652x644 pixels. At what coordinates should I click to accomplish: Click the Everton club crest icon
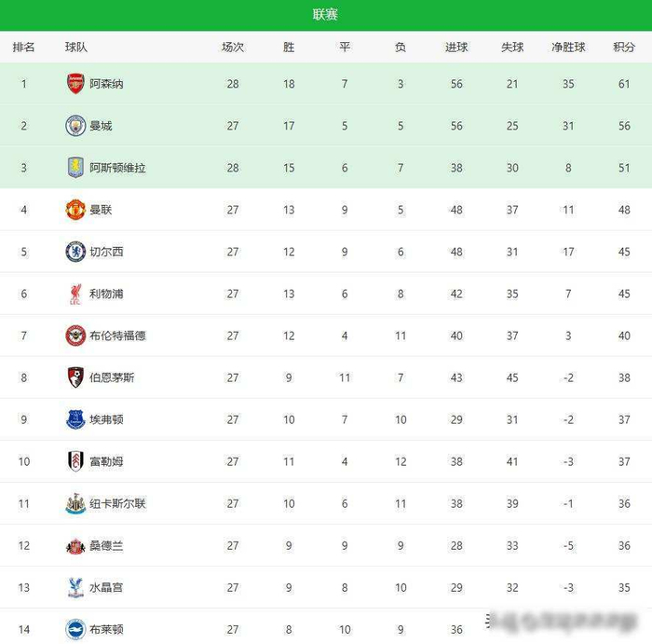coord(75,419)
